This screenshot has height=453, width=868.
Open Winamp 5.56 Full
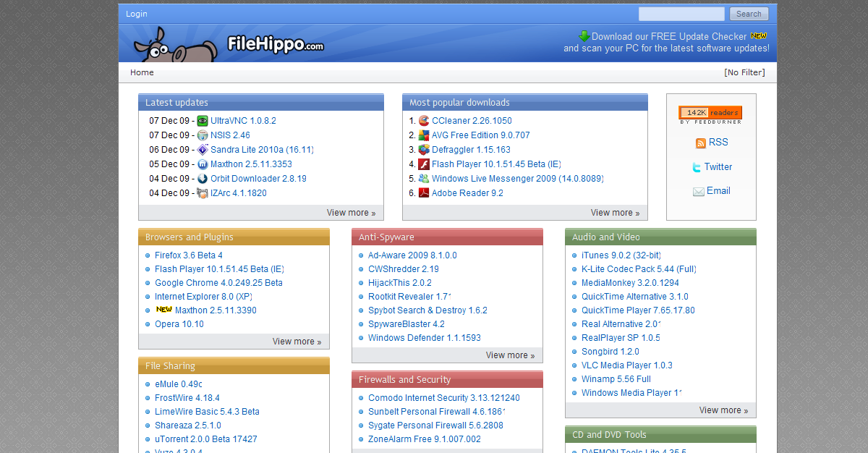[616, 379]
